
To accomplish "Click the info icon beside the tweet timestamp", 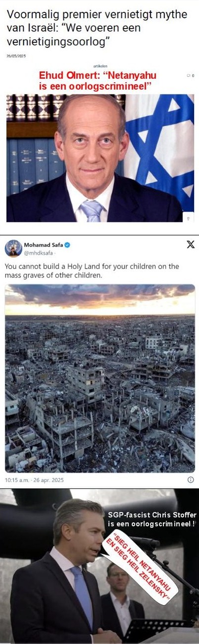I will (x=191, y=479).
